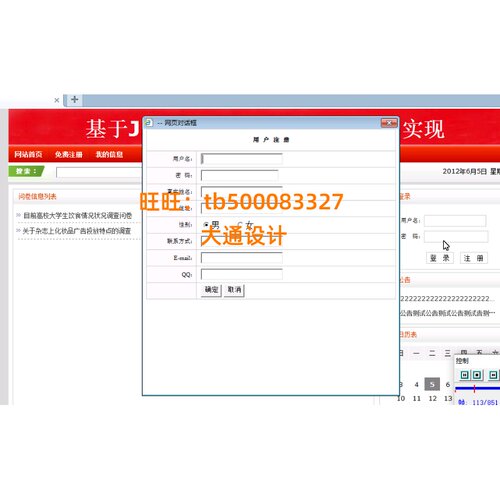Select the 女 gender radio button

click(240, 225)
